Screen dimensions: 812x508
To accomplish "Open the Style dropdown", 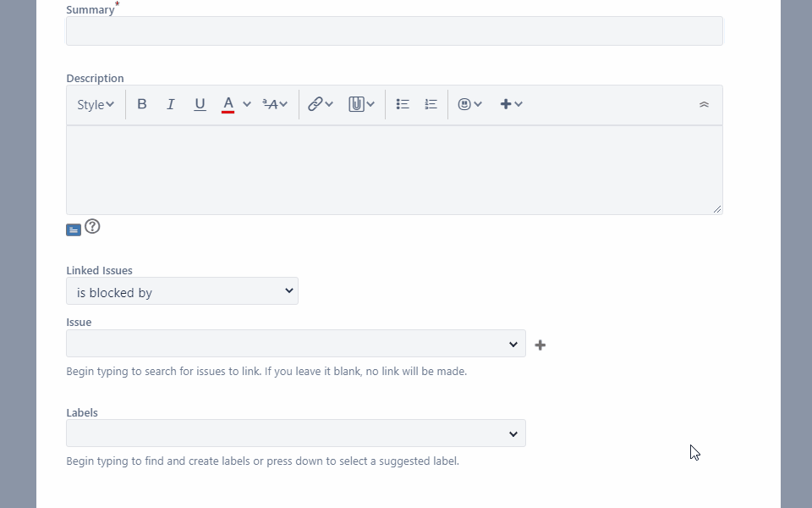I will 96,105.
